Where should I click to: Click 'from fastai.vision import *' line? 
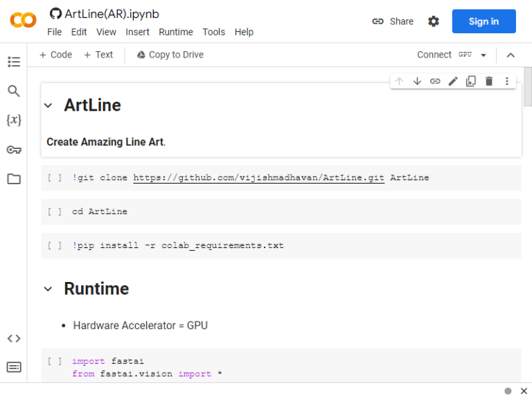pos(147,374)
